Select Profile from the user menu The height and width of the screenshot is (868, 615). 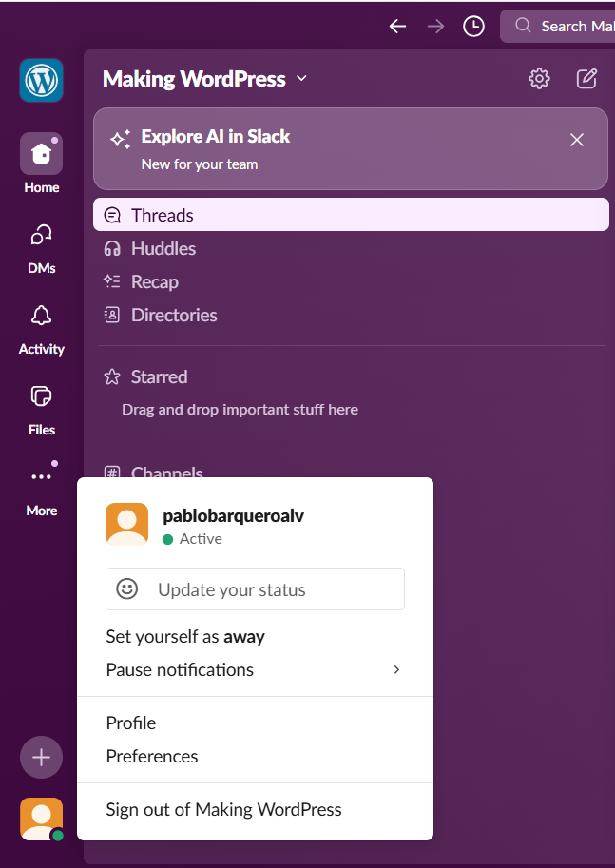[131, 723]
